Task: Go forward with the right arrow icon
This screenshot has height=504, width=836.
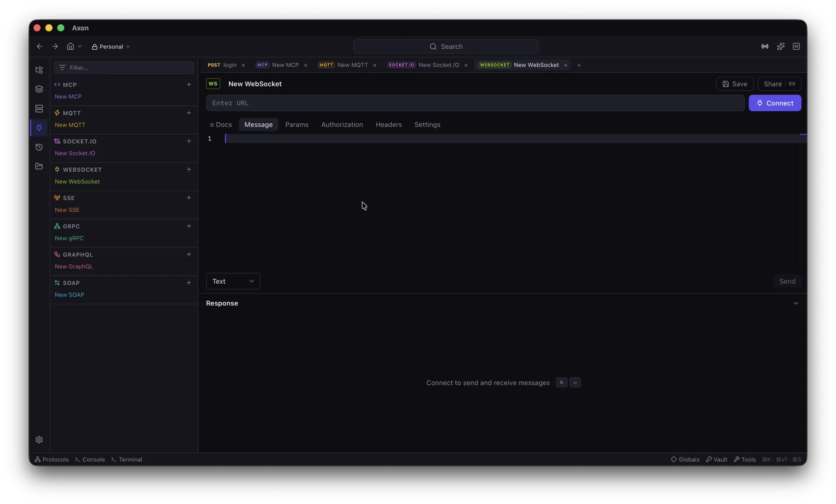Action: 55,46
